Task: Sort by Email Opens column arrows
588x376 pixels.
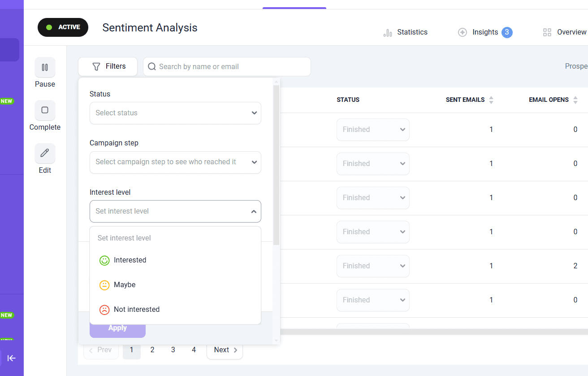Action: click(x=575, y=100)
